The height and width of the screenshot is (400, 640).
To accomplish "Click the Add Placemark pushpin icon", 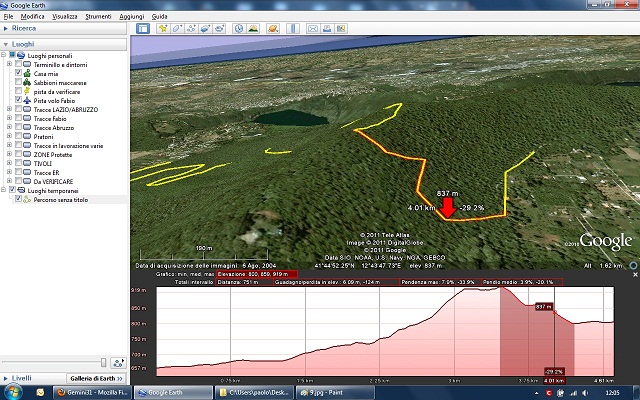I will [x=163, y=28].
